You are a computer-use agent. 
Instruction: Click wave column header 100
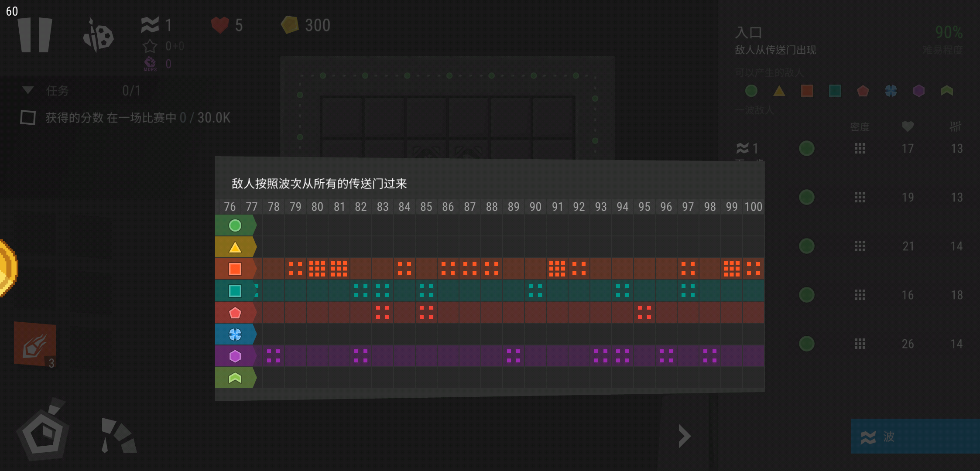pos(754,207)
